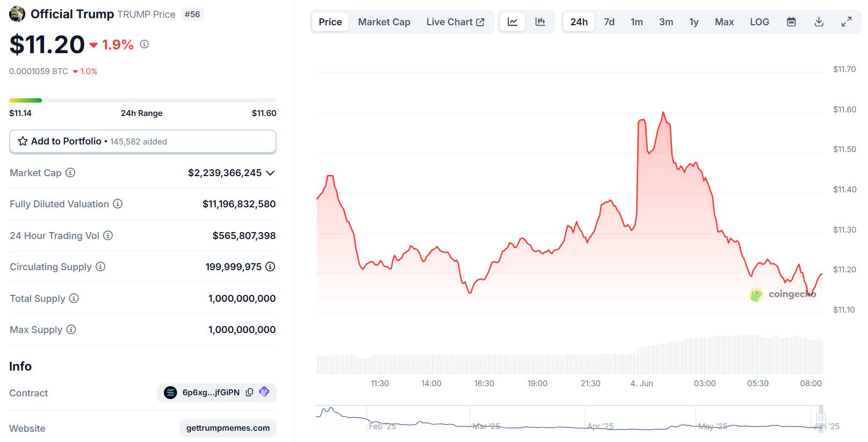Switch to line chart view icon

pos(512,22)
